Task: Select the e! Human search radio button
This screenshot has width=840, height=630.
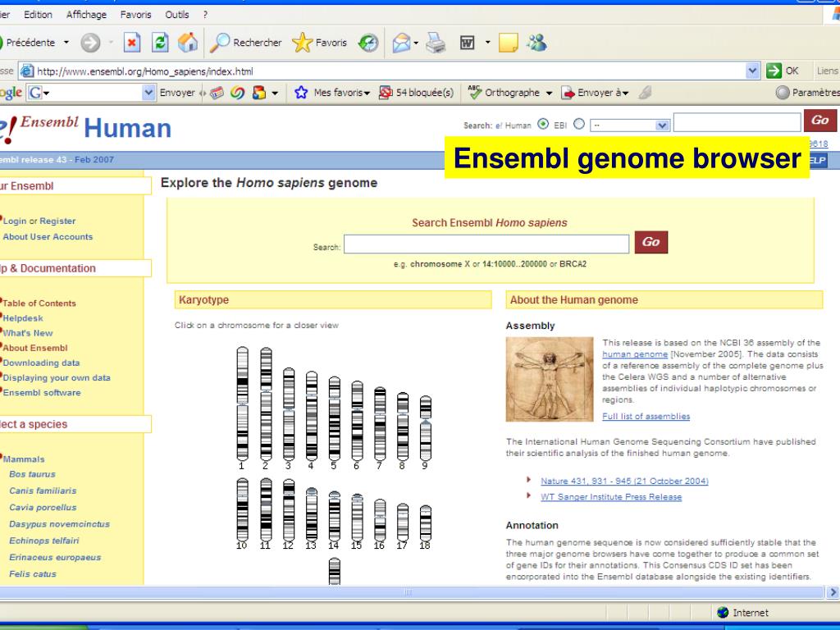Action: click(x=543, y=125)
